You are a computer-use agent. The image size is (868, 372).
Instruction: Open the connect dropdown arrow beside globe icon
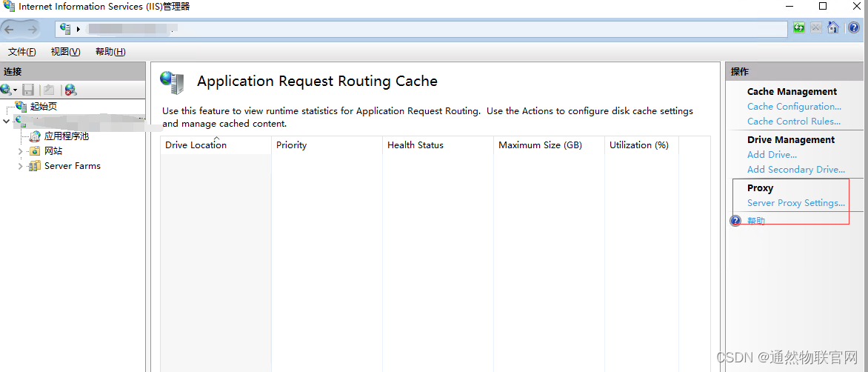[16, 90]
